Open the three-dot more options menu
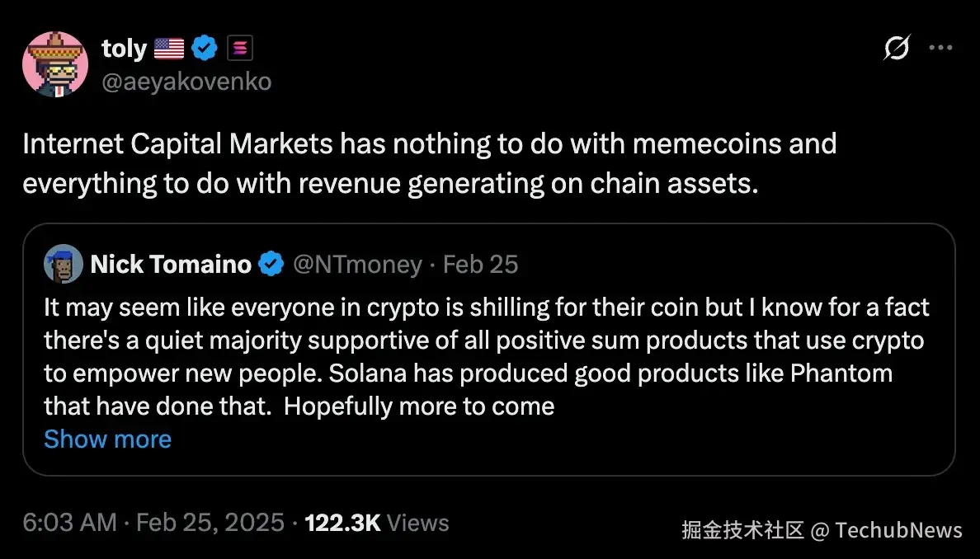Viewport: 980px width, 559px height. 940,48
